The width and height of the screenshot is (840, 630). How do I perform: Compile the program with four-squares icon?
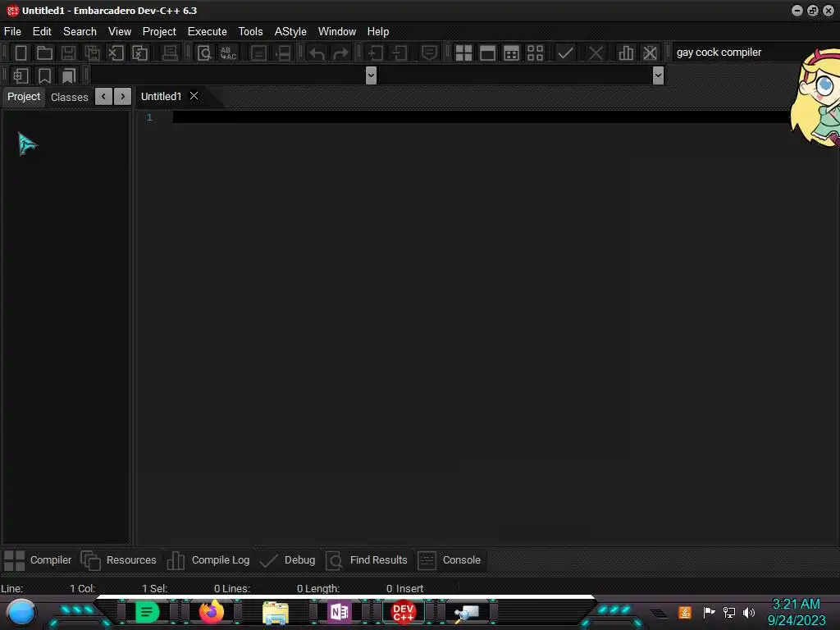(x=463, y=52)
